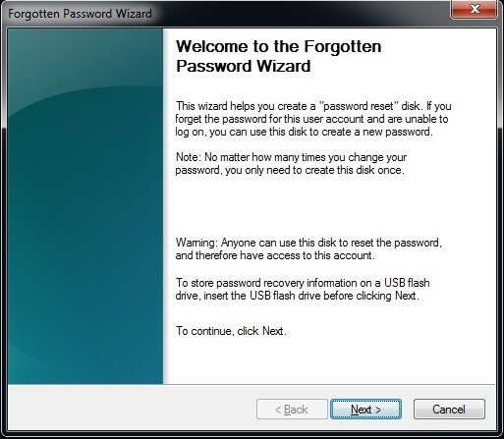
Task: Click the 'and therefore have access' warning line
Action: (275, 255)
